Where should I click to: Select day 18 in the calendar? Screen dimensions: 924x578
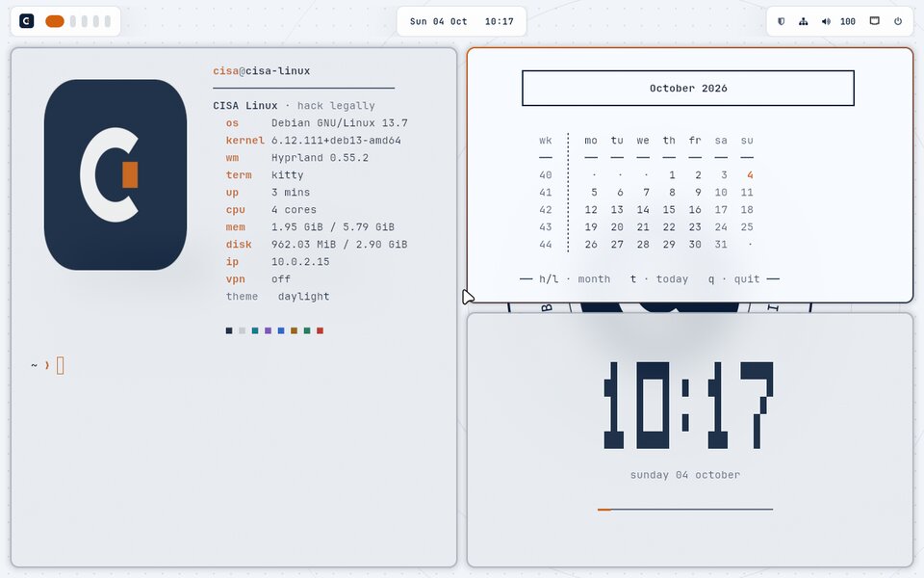pyautogui.click(x=747, y=209)
